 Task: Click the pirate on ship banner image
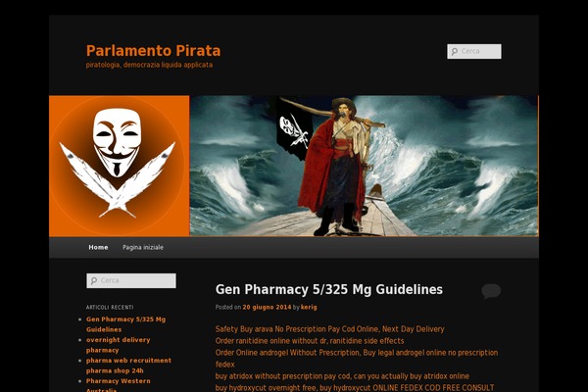[x=364, y=166]
